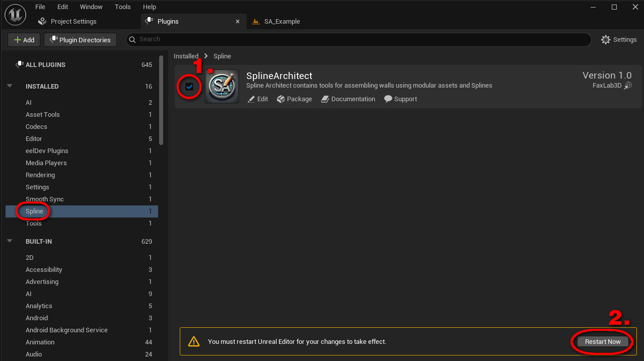Open the Window menu
Viewport: 644px width, 361px height.
point(91,7)
